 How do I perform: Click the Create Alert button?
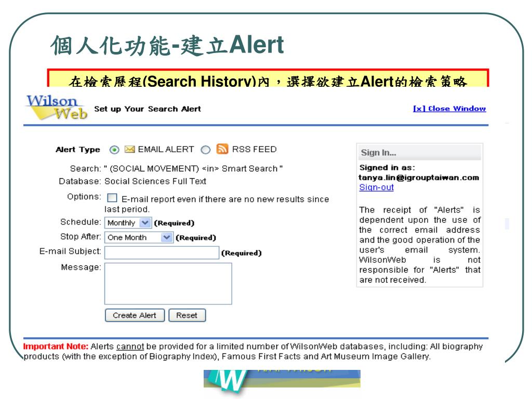pyautogui.click(x=135, y=315)
